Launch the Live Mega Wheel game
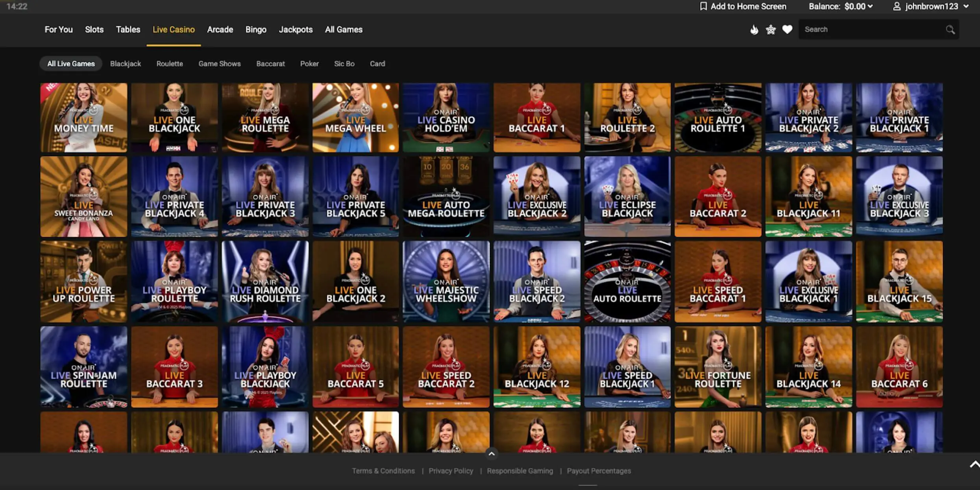Image resolution: width=980 pixels, height=490 pixels. pos(355,117)
